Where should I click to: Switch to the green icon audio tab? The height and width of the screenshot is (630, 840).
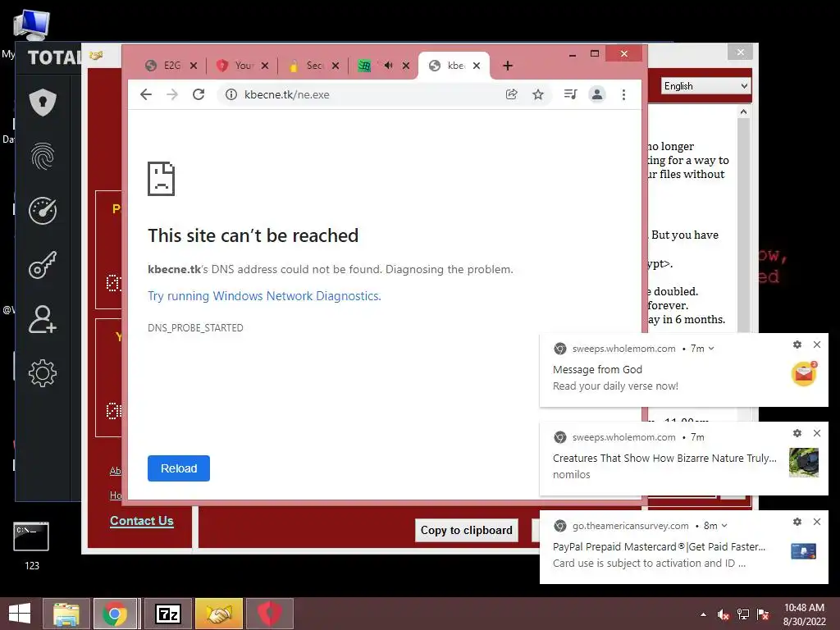coord(364,66)
